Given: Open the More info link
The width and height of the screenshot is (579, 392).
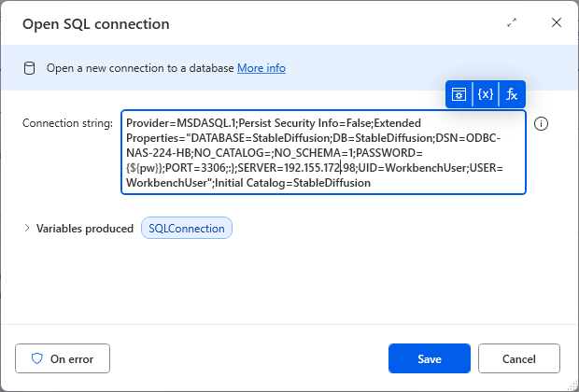Looking at the screenshot, I should pos(261,68).
